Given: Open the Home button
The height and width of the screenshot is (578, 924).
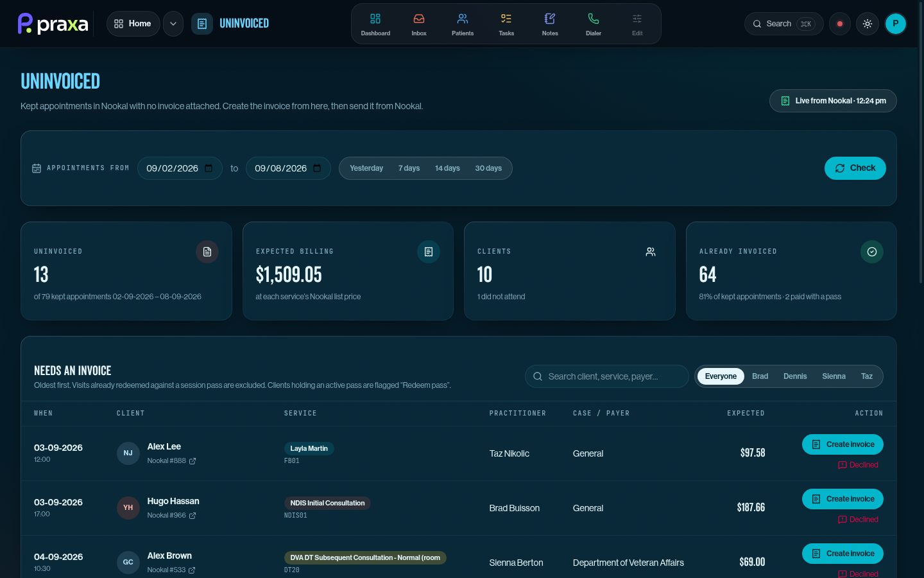Looking at the screenshot, I should (133, 24).
